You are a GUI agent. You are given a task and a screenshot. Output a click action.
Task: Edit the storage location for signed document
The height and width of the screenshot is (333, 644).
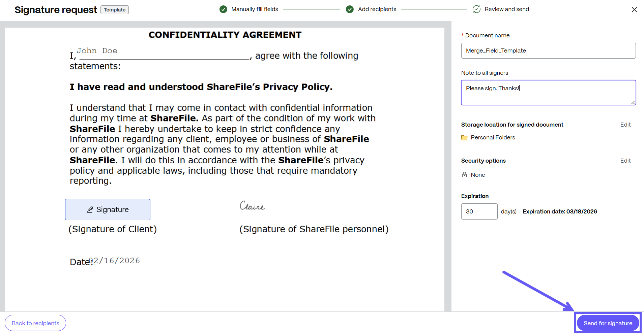coord(625,125)
